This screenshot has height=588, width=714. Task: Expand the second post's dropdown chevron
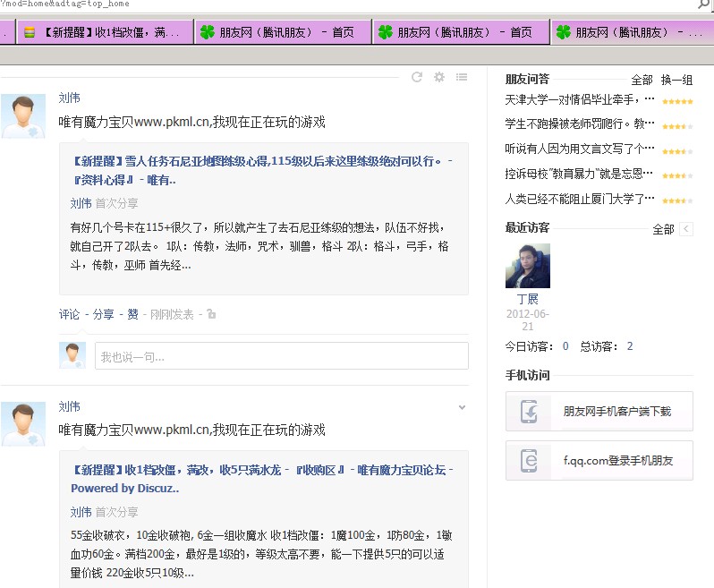point(462,407)
